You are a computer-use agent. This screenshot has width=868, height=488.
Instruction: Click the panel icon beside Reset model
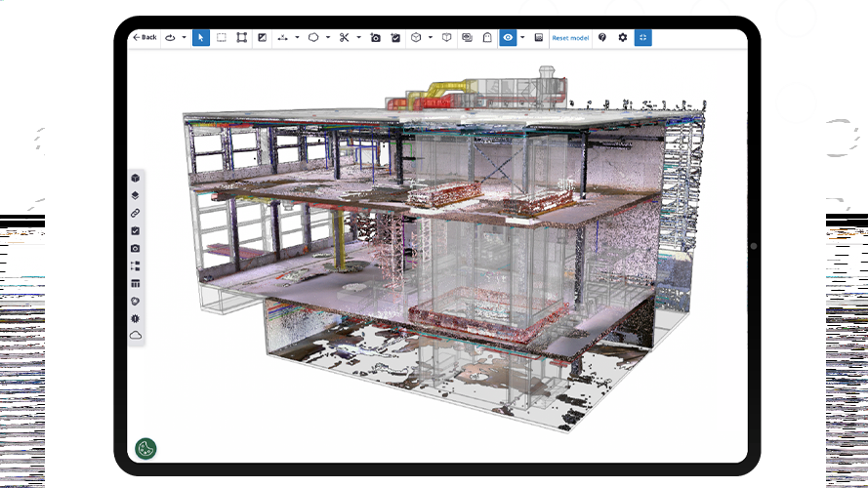pyautogui.click(x=539, y=38)
